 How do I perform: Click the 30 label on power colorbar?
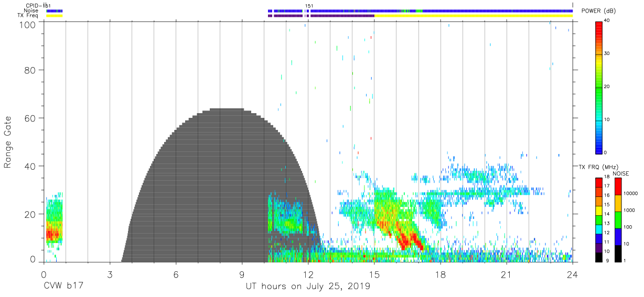tap(607, 53)
